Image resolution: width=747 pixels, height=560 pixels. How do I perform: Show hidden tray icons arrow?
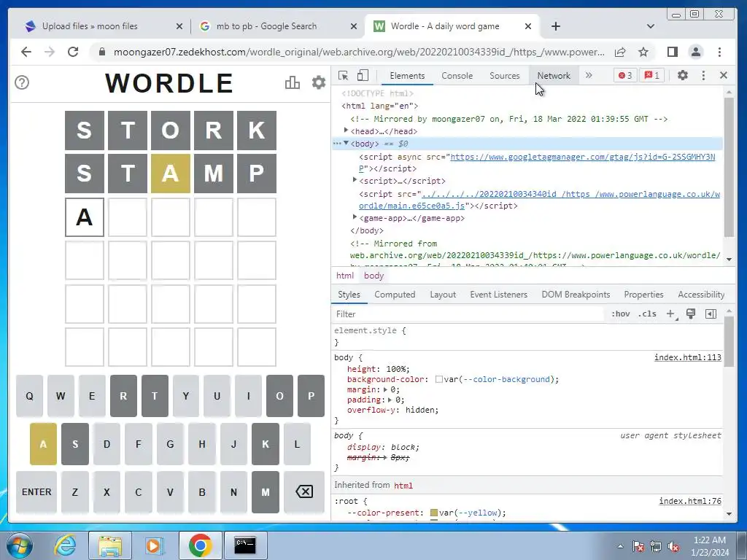[620, 546]
